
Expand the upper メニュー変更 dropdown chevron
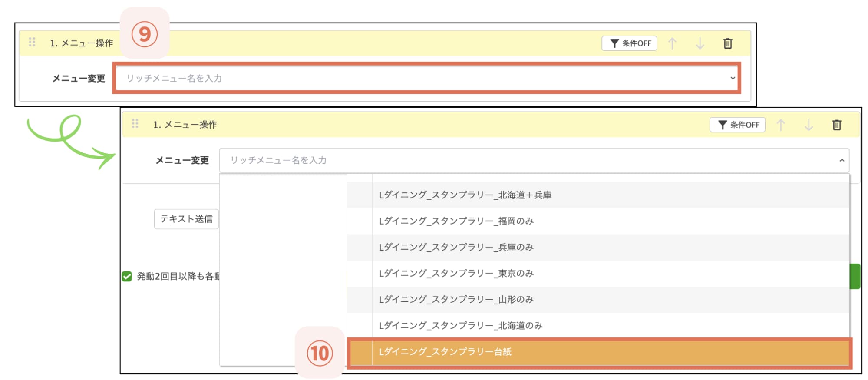pos(733,79)
